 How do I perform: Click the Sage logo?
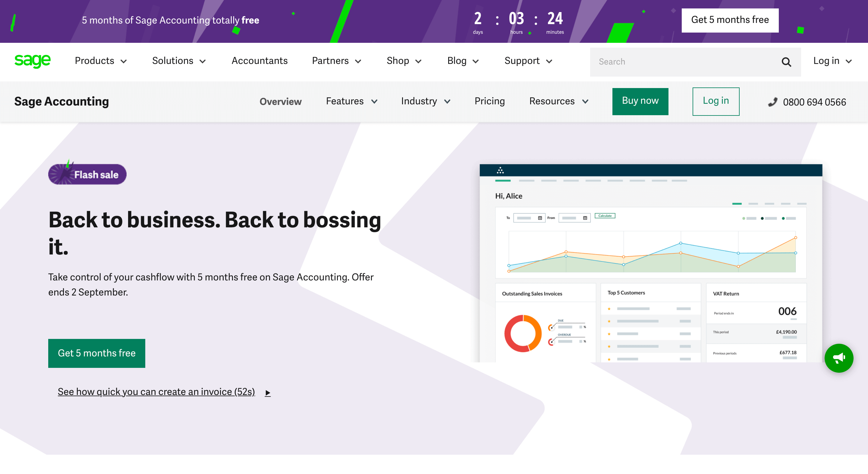32,61
